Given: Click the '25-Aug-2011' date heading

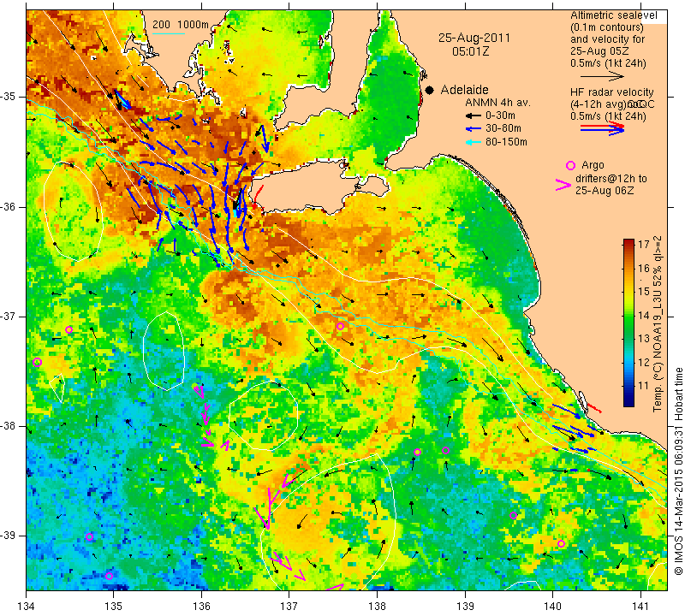Looking at the screenshot, I should pyautogui.click(x=474, y=38).
